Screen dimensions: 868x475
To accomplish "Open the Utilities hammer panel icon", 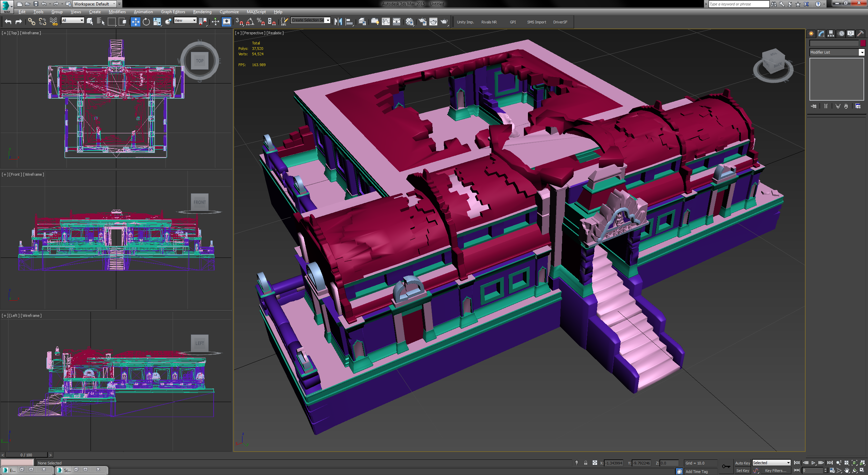I will pos(860,34).
